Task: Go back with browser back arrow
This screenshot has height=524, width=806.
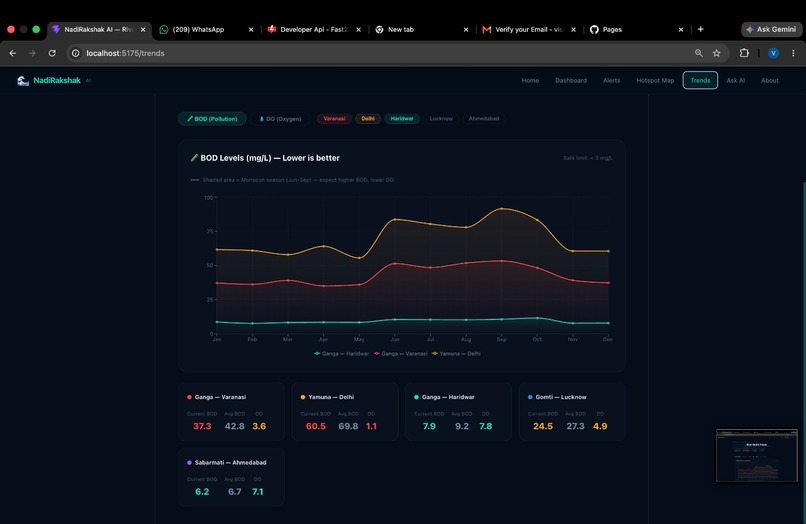Action: pyautogui.click(x=13, y=53)
